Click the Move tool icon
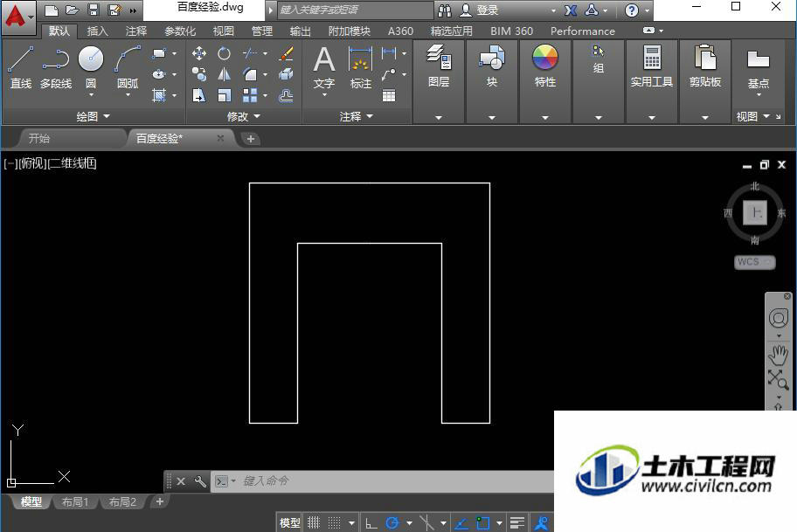Screen dimensions: 797x532 coord(198,53)
